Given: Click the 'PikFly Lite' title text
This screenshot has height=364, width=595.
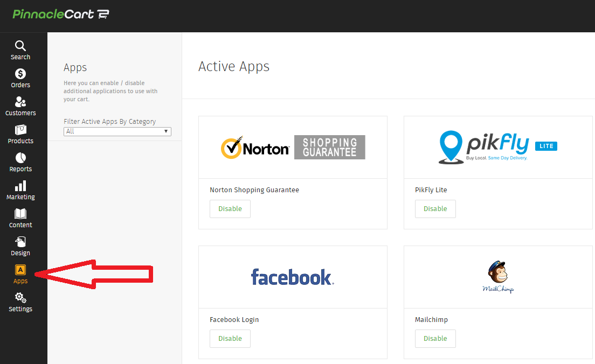Looking at the screenshot, I should coord(431,190).
